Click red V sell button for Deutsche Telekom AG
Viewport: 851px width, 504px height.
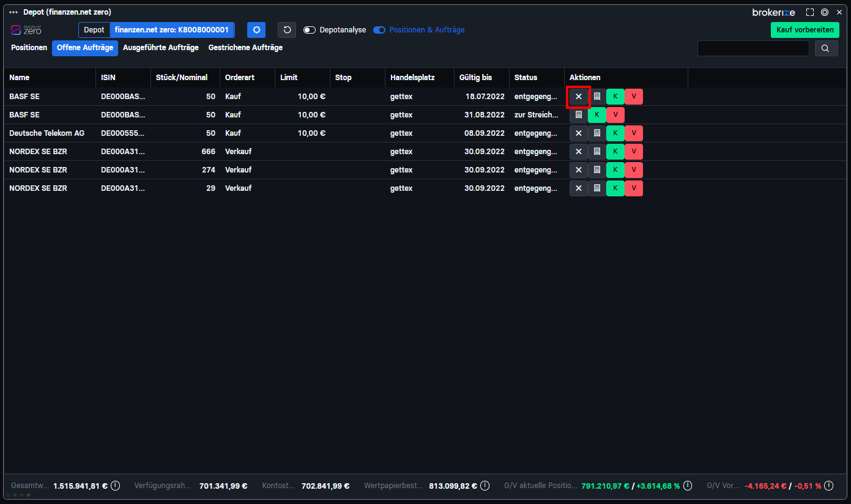point(634,133)
